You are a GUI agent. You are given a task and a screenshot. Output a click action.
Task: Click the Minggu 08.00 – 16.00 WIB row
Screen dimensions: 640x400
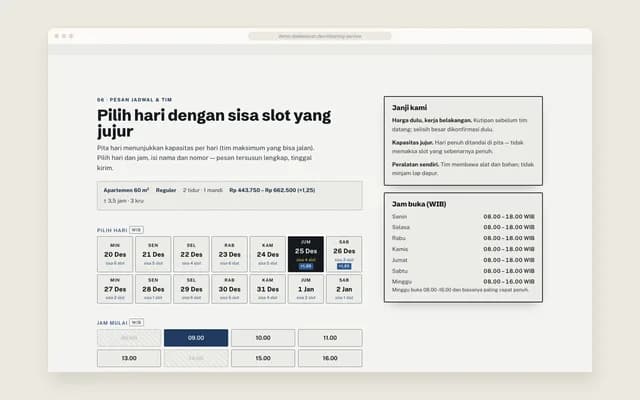(x=463, y=281)
